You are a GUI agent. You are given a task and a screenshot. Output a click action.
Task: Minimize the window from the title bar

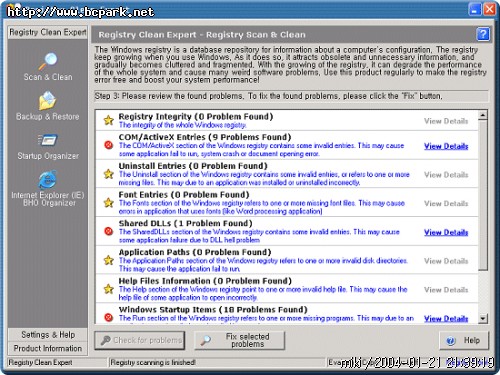pyautogui.click(x=474, y=9)
